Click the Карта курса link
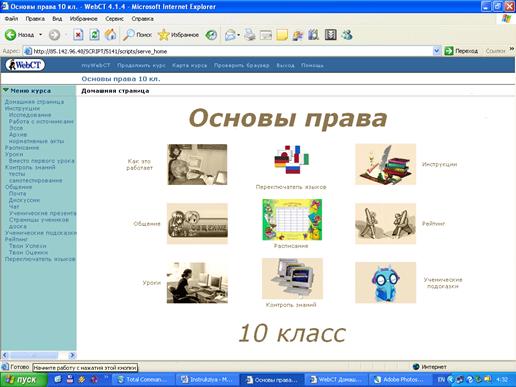 (x=189, y=65)
